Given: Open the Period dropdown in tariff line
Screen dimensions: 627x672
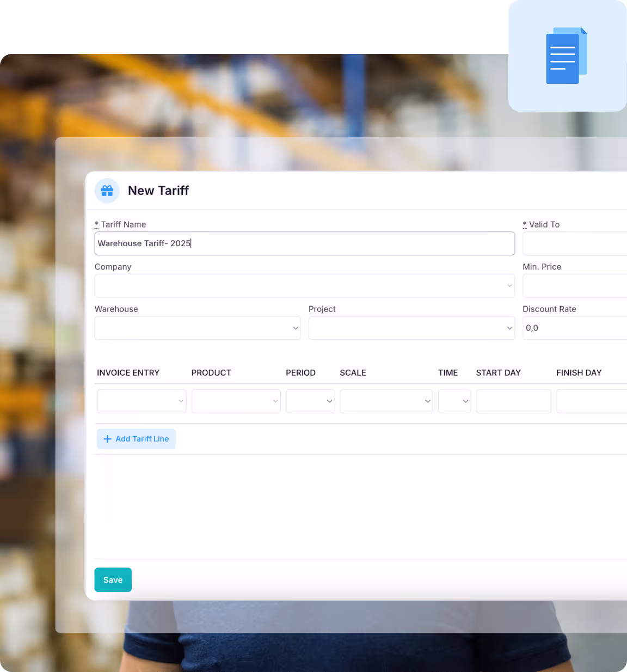Looking at the screenshot, I should click(310, 401).
